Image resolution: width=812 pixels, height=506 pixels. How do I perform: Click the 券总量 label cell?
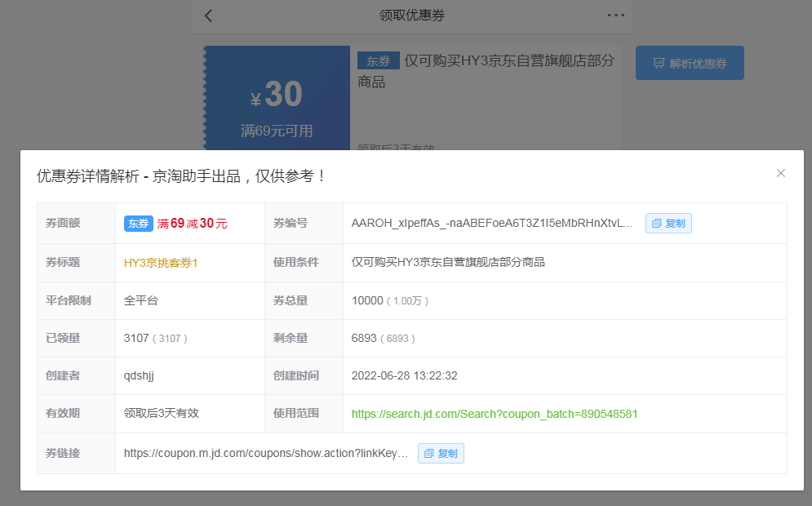coord(304,300)
